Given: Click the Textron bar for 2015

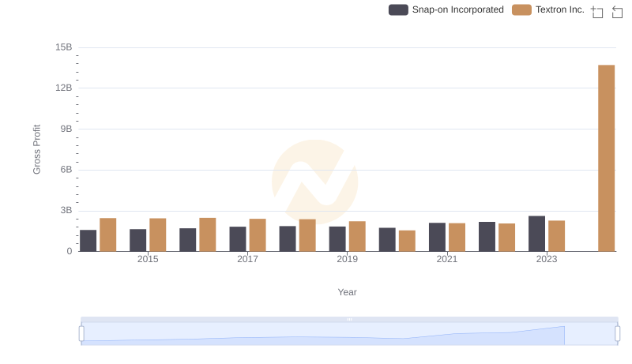Looking at the screenshot, I should [x=157, y=235].
